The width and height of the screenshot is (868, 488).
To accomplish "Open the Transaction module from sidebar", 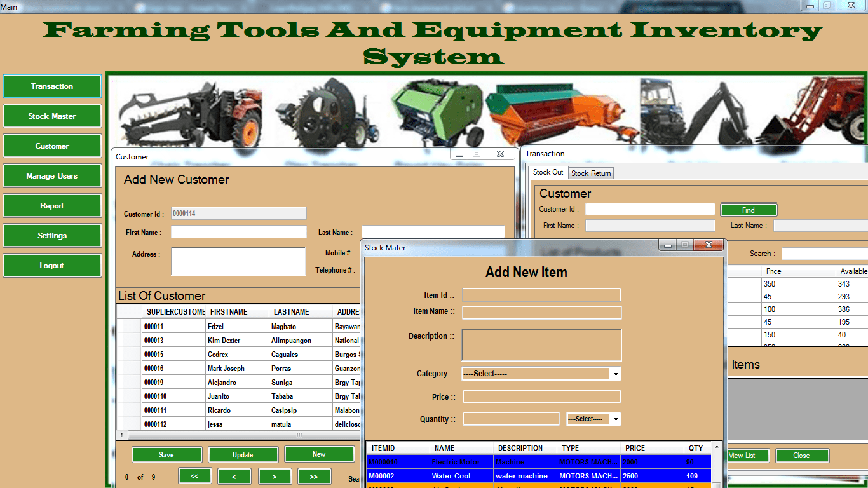I will [x=52, y=86].
